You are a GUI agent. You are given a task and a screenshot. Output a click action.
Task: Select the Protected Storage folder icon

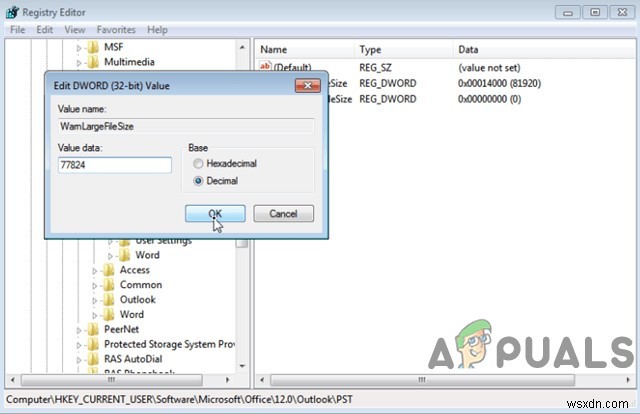point(93,344)
